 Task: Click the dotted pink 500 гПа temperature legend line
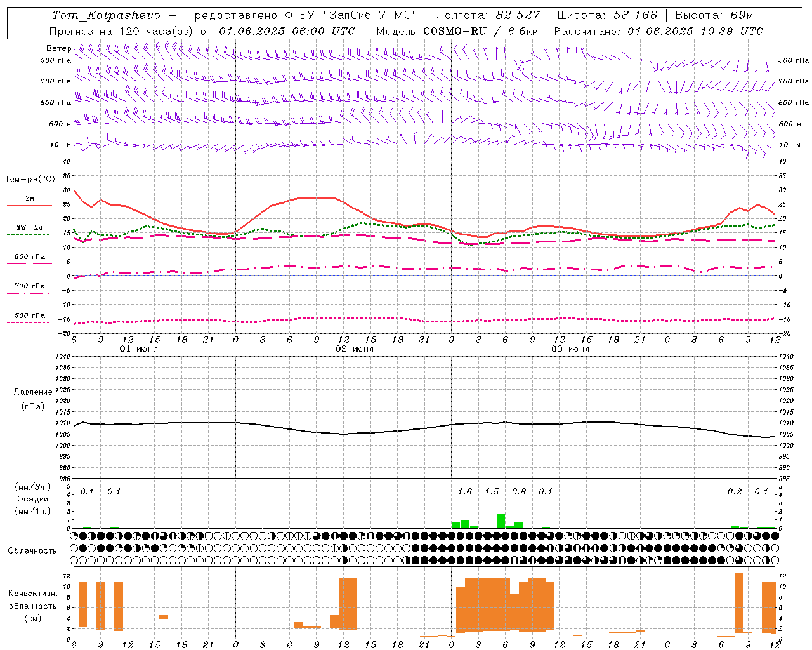point(28,322)
